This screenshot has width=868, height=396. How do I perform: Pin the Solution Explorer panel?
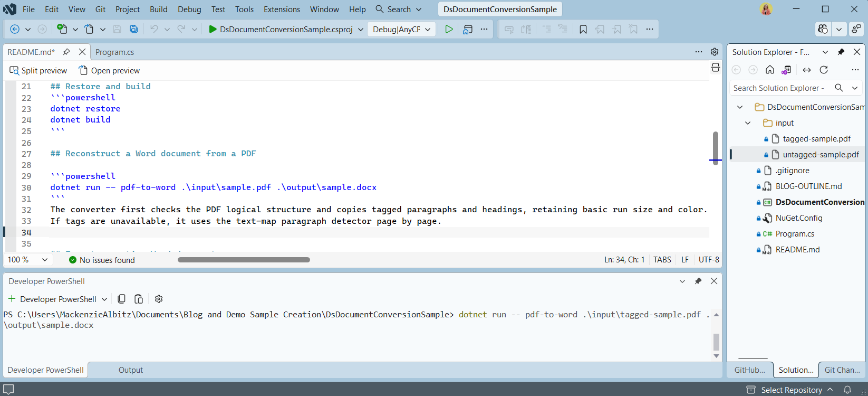coord(841,52)
